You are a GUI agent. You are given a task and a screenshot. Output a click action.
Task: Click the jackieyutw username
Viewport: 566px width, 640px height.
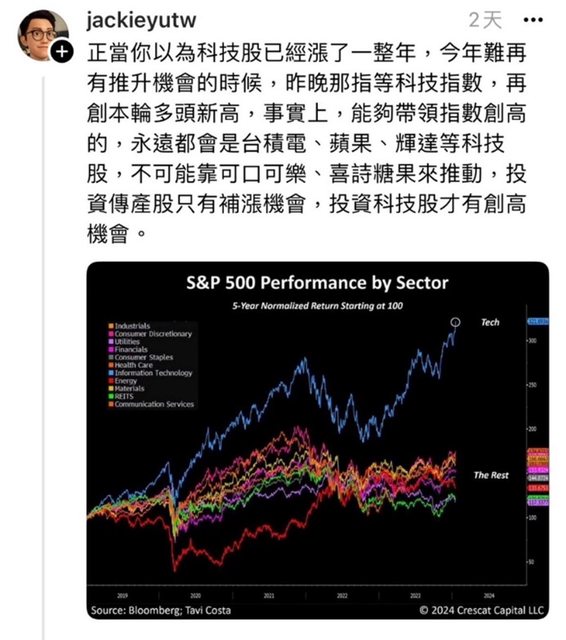pyautogui.click(x=141, y=20)
